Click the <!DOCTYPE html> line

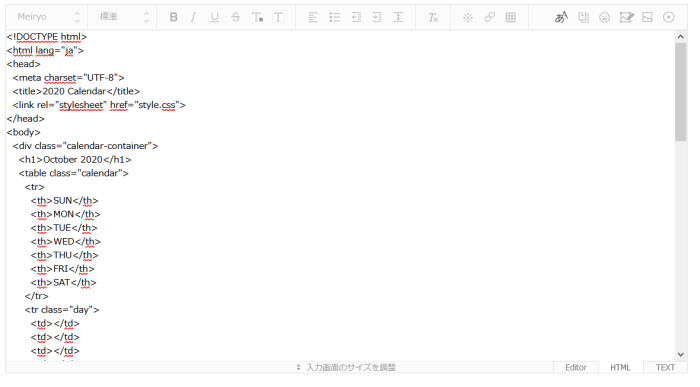[x=47, y=37]
